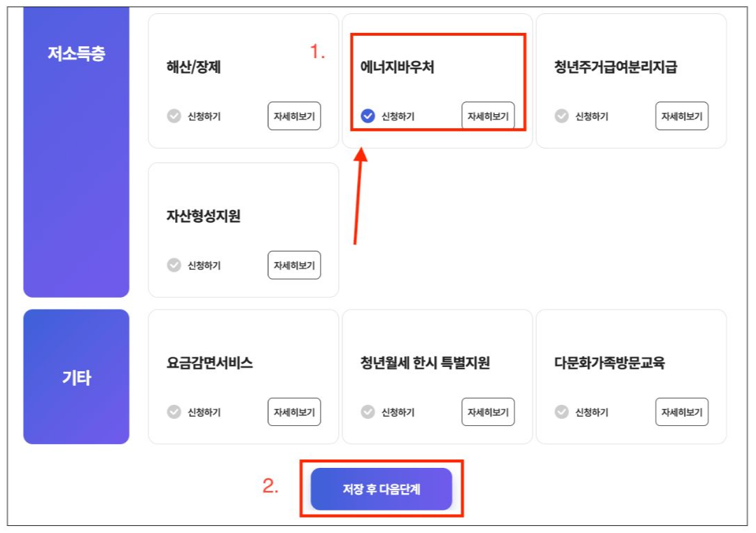The width and height of the screenshot is (756, 533).
Task: Open 자세히보기 for 해산/장제
Action: (294, 117)
